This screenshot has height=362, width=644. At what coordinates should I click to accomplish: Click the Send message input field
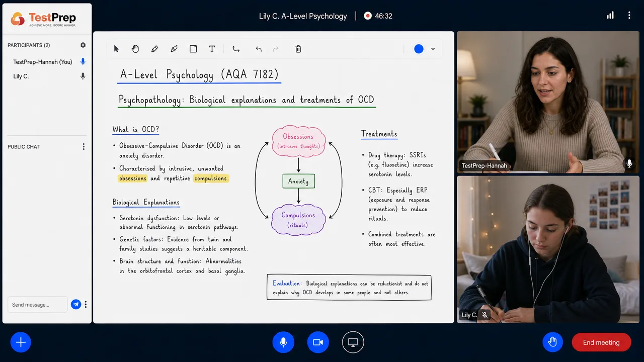pos(38,305)
